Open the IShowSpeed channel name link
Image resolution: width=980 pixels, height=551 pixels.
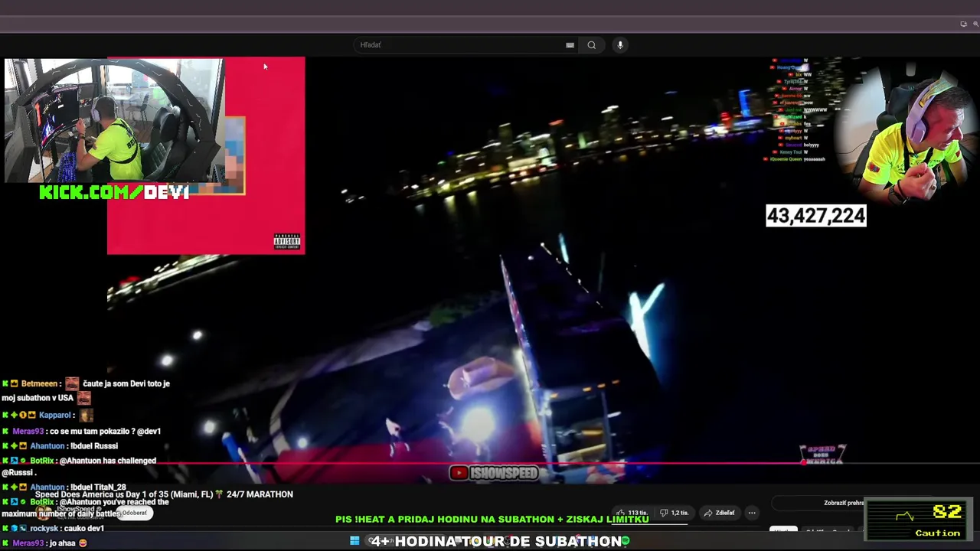74,510
